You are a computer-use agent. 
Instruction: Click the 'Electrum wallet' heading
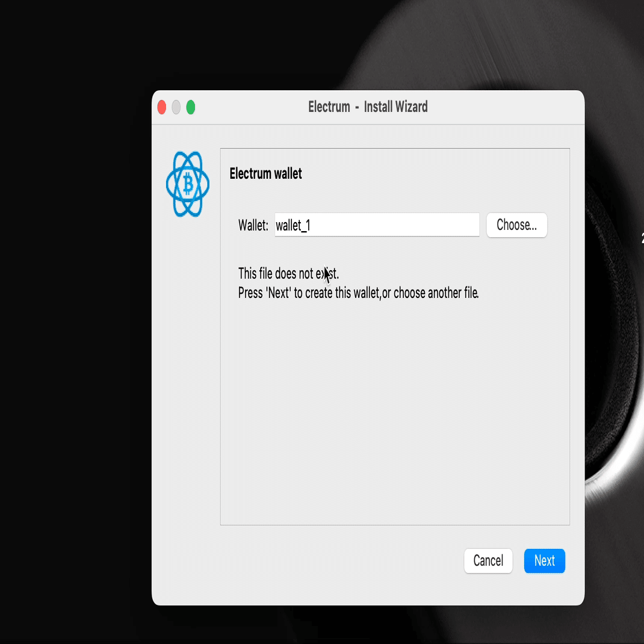click(265, 174)
